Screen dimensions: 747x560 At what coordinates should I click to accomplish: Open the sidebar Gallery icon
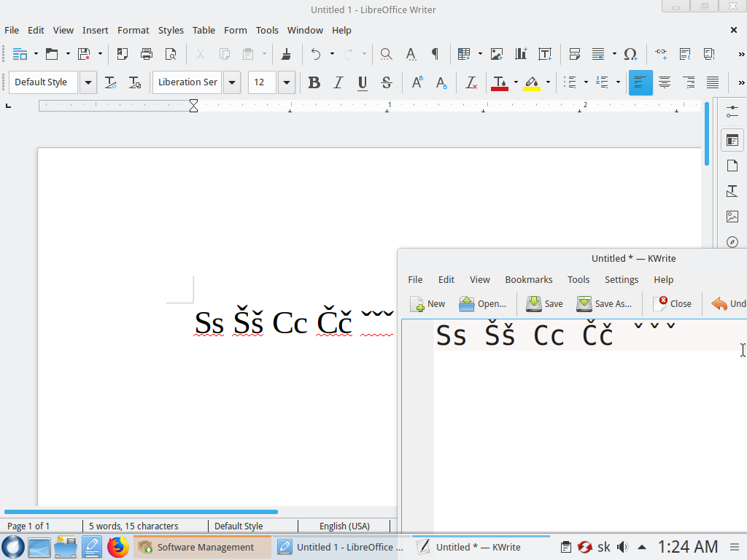[x=732, y=217]
